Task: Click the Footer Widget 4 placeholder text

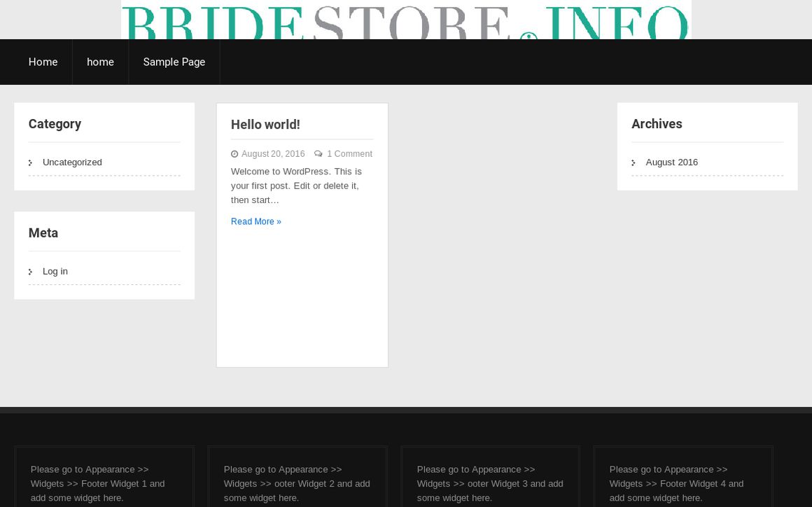Action: click(676, 484)
